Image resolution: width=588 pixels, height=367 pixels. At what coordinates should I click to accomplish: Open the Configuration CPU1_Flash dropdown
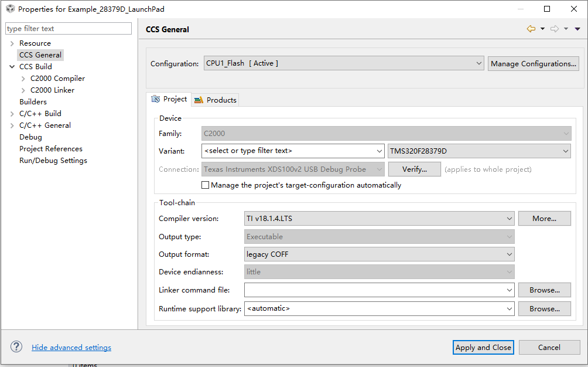click(344, 63)
